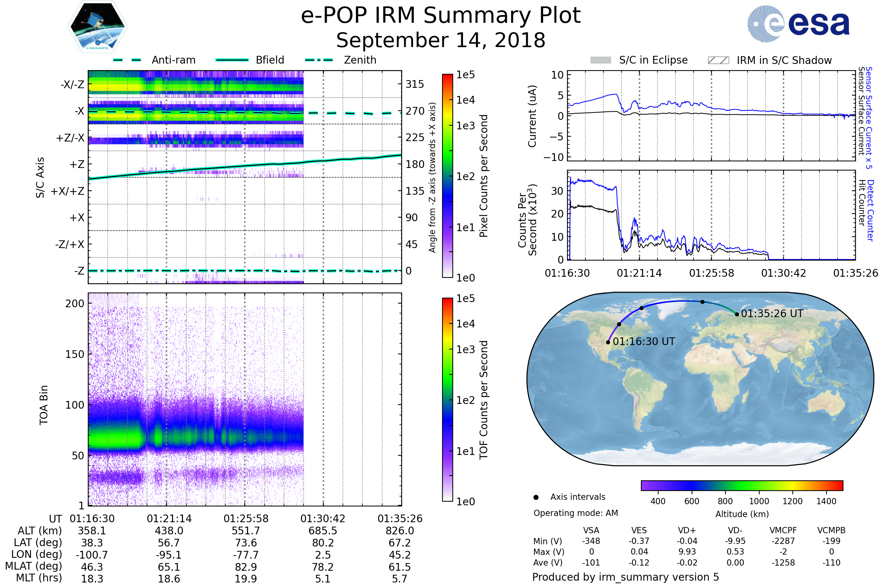Click the Detect Counter blue axis label
Image resolution: width=882 pixels, height=588 pixels.
tap(870, 210)
